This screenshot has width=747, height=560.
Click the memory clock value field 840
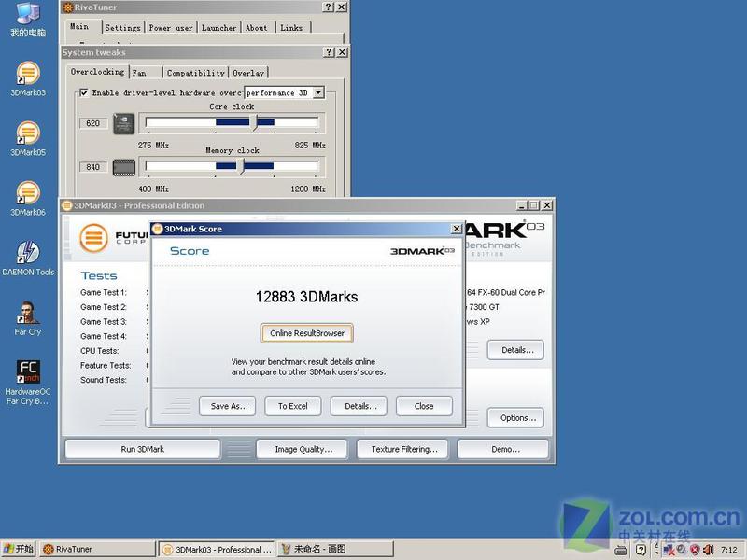[92, 167]
